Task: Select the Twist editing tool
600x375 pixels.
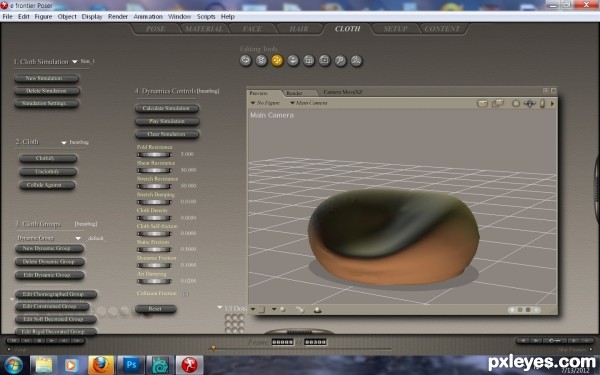Action: pos(261,60)
